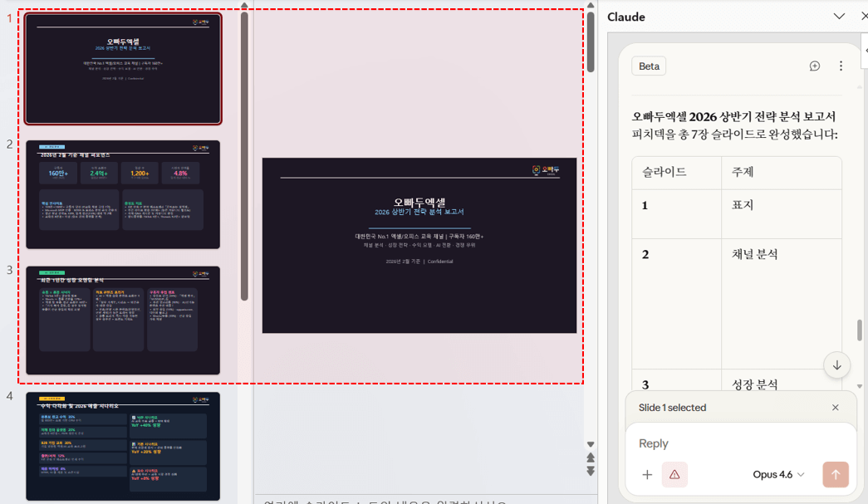Expand the double-arrow control at the pane's bottom corner

click(591, 470)
